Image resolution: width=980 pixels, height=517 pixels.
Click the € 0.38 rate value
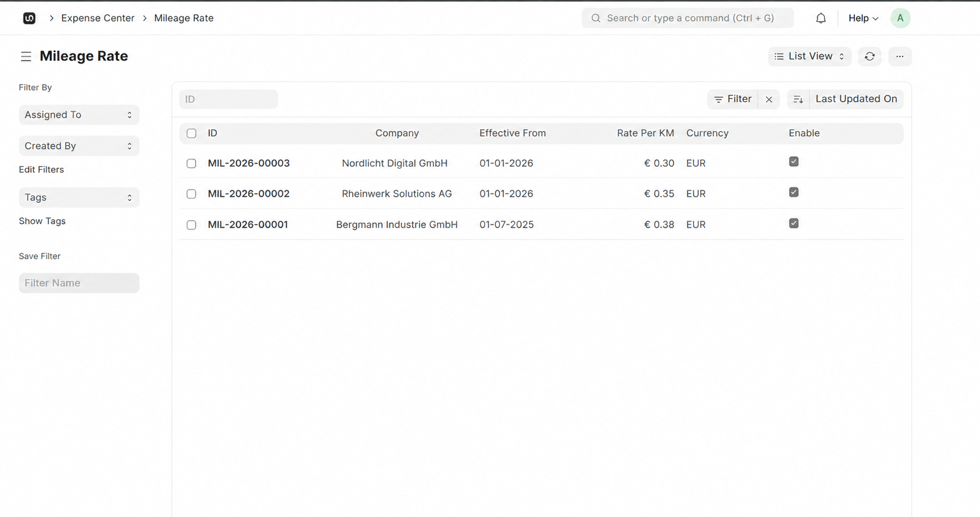659,225
